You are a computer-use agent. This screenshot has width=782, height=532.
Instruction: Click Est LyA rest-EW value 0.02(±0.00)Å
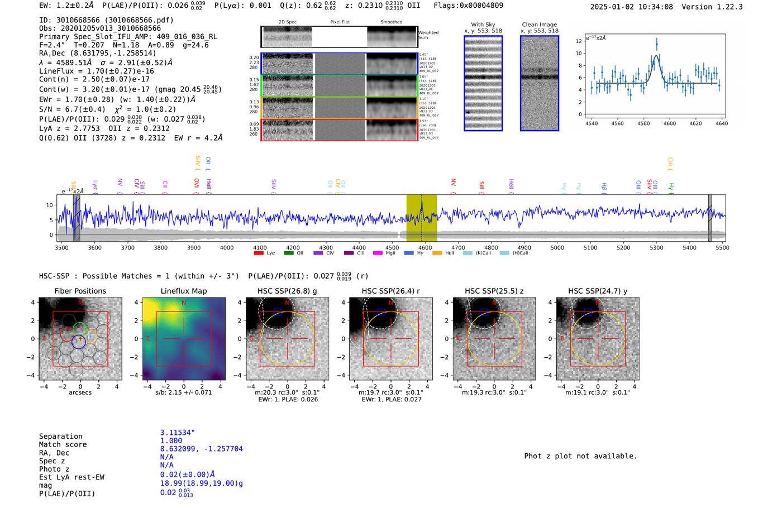[188, 475]
